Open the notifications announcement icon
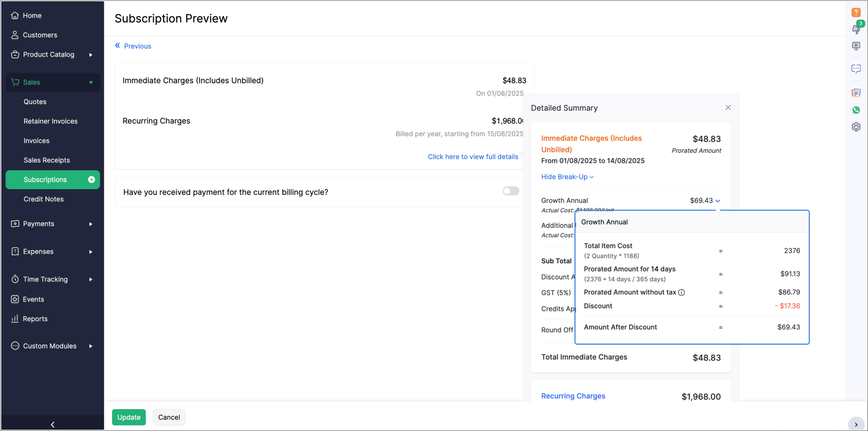Image resolution: width=868 pixels, height=431 pixels. (x=856, y=29)
